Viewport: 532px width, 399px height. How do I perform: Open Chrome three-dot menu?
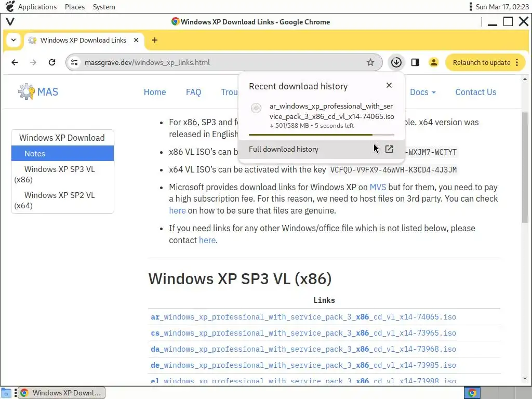point(517,62)
